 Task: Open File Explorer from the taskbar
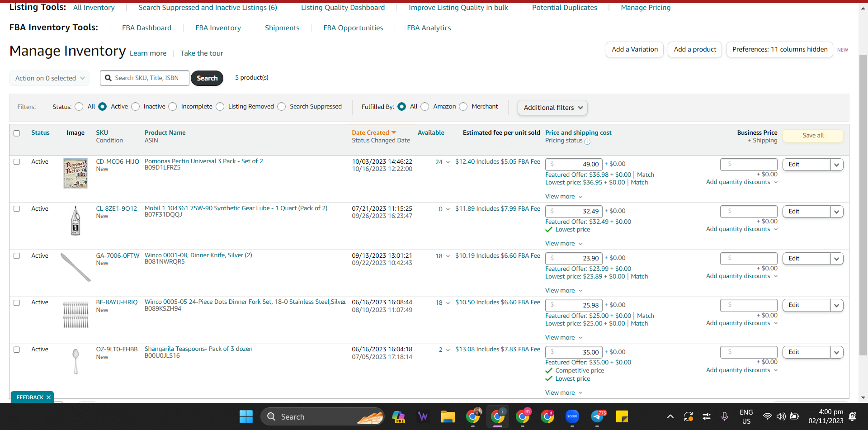(x=448, y=416)
